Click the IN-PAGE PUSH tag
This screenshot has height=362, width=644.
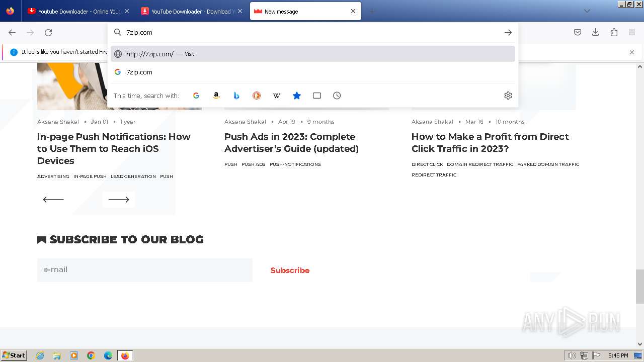coord(90,176)
